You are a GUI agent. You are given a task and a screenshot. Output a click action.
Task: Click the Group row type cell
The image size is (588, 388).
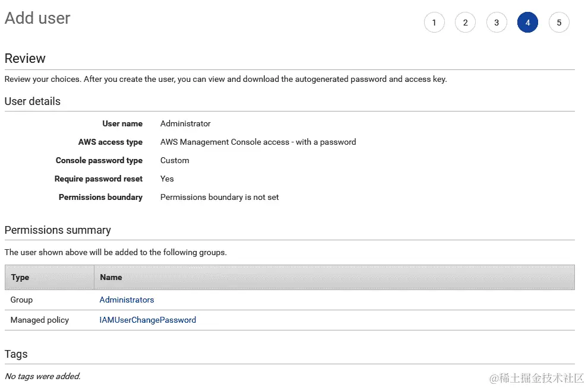pyautogui.click(x=21, y=300)
